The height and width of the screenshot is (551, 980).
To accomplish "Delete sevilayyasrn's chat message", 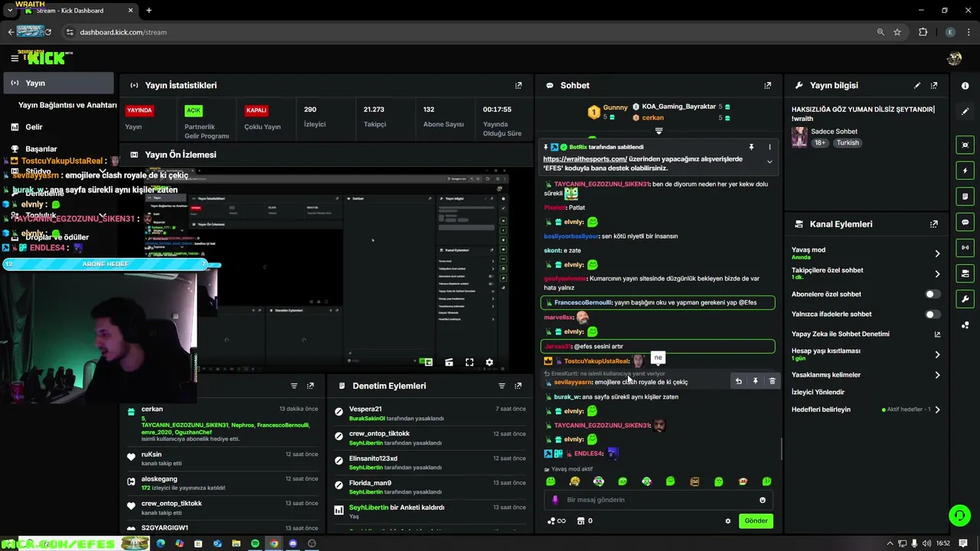I will 772,381.
